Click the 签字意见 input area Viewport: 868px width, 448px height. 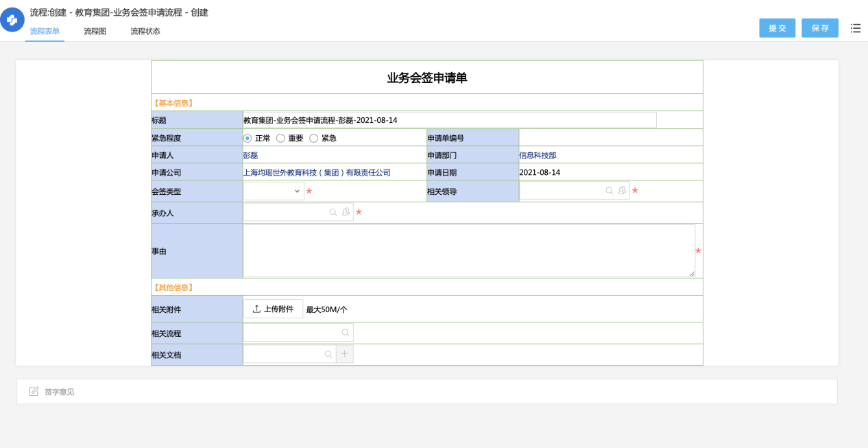coord(426,392)
